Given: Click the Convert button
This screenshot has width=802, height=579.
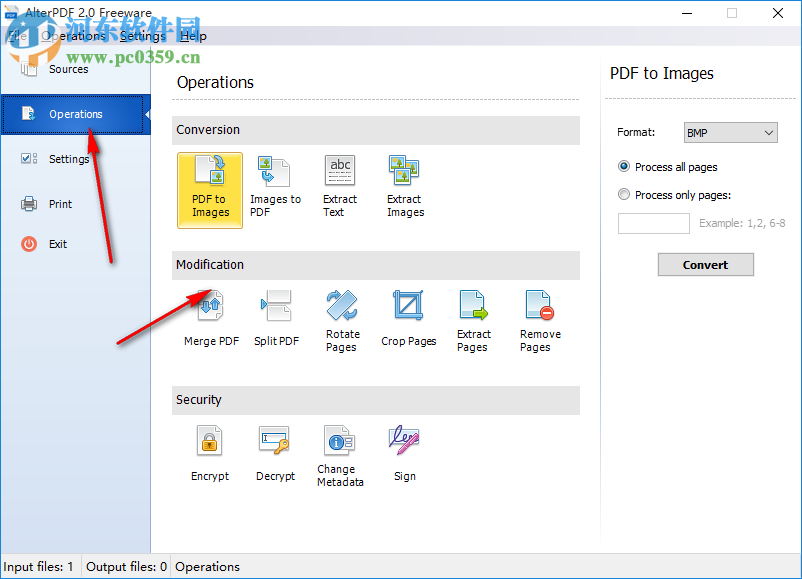Looking at the screenshot, I should click(x=705, y=264).
